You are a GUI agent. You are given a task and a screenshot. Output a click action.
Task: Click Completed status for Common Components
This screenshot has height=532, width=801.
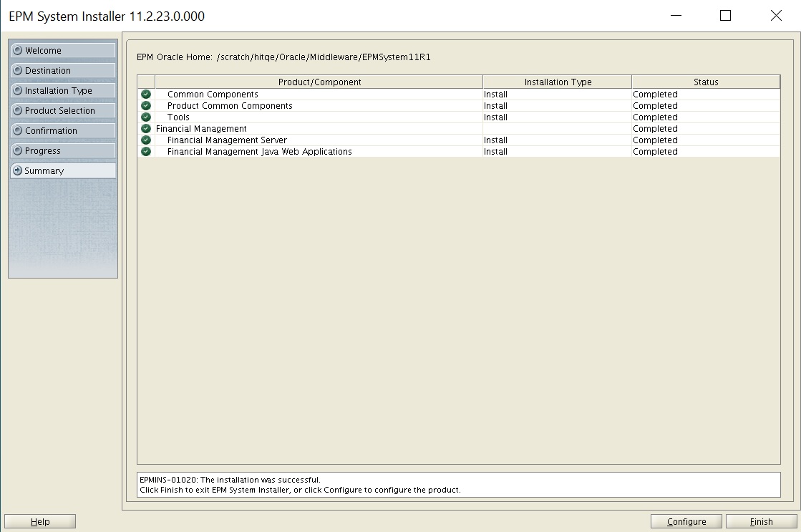[655, 94]
